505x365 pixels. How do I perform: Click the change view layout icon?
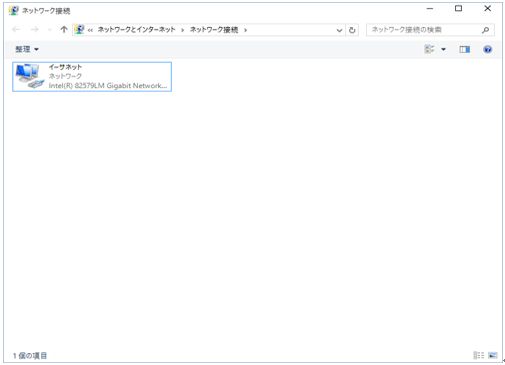click(x=429, y=49)
